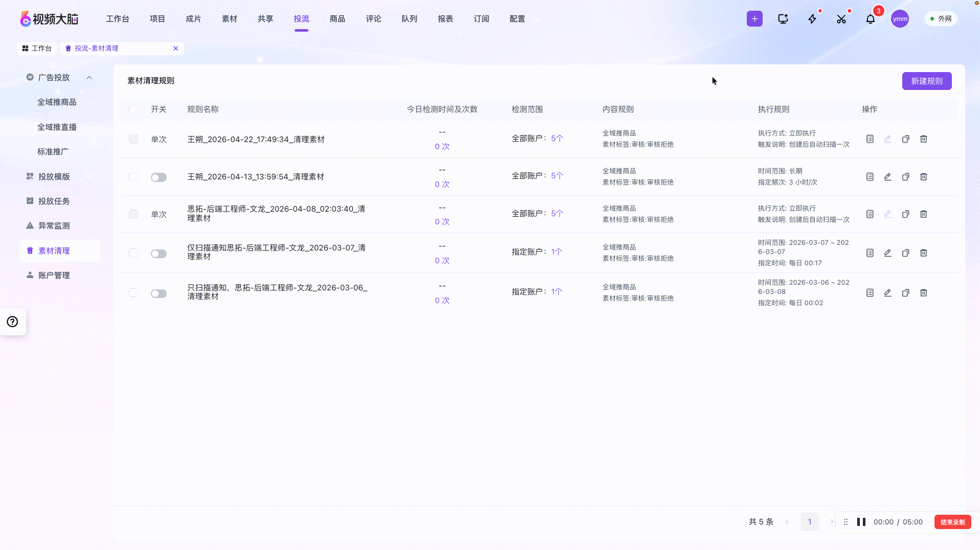This screenshot has width=980, height=550.
Task: Open 投放模版 in sidebar
Action: (x=54, y=176)
